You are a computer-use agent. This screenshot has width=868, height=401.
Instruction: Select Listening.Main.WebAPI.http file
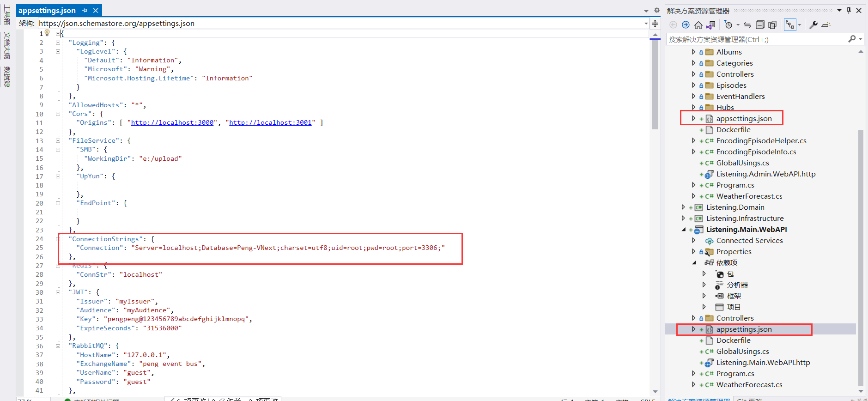(x=763, y=362)
